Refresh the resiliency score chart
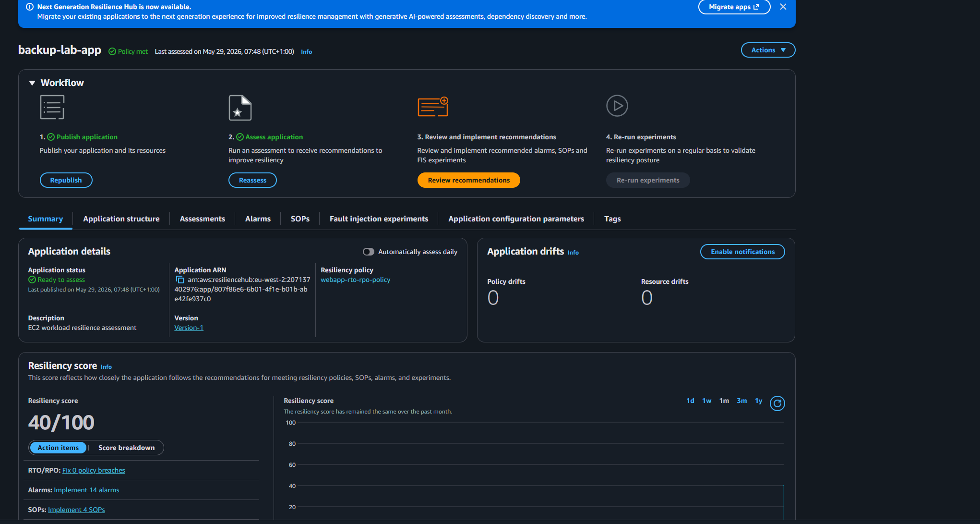Image resolution: width=980 pixels, height=524 pixels. 777,403
